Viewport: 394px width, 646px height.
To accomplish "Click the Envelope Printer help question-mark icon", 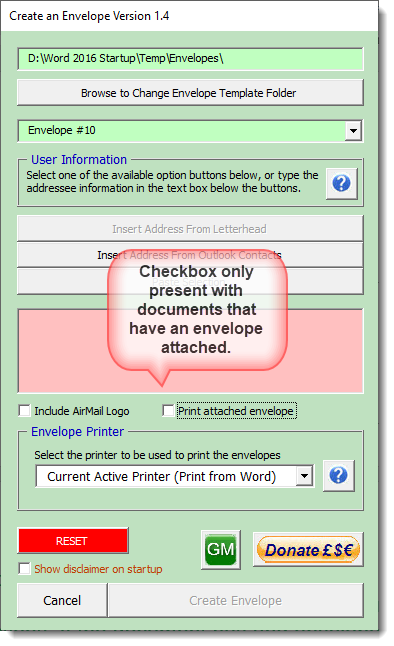I will pos(338,475).
